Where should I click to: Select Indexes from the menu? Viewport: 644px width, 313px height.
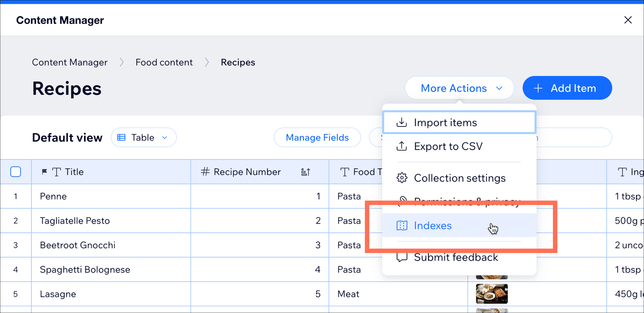433,226
